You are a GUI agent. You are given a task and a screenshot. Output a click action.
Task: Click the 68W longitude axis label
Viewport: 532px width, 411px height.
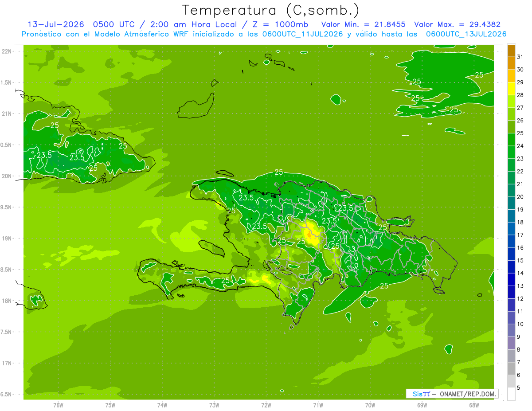point(474,405)
